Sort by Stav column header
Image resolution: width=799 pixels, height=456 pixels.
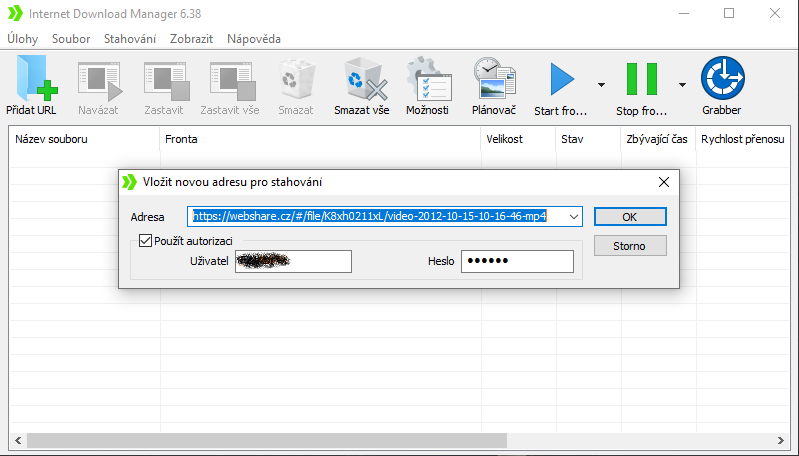[589, 139]
